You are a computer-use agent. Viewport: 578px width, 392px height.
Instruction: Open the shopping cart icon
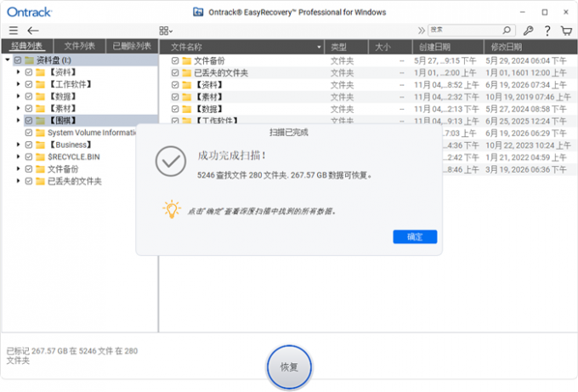tap(567, 31)
